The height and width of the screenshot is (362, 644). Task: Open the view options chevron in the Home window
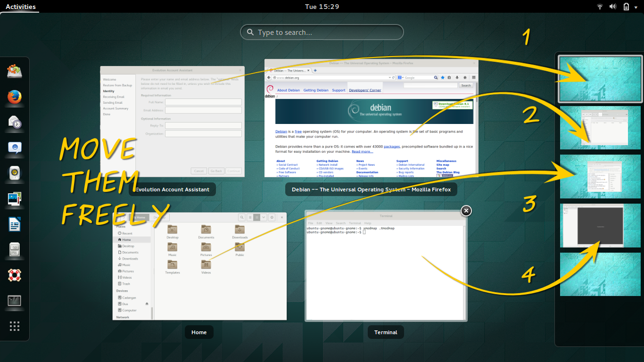coord(263,217)
